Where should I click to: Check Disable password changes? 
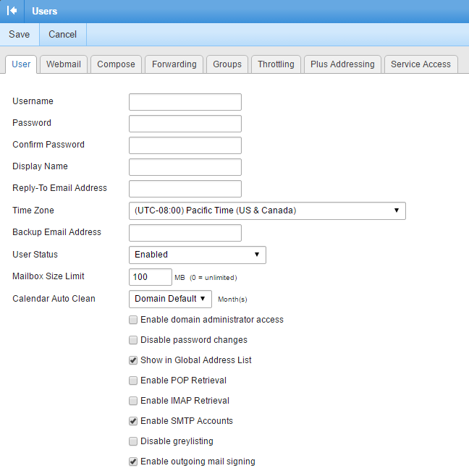click(133, 340)
